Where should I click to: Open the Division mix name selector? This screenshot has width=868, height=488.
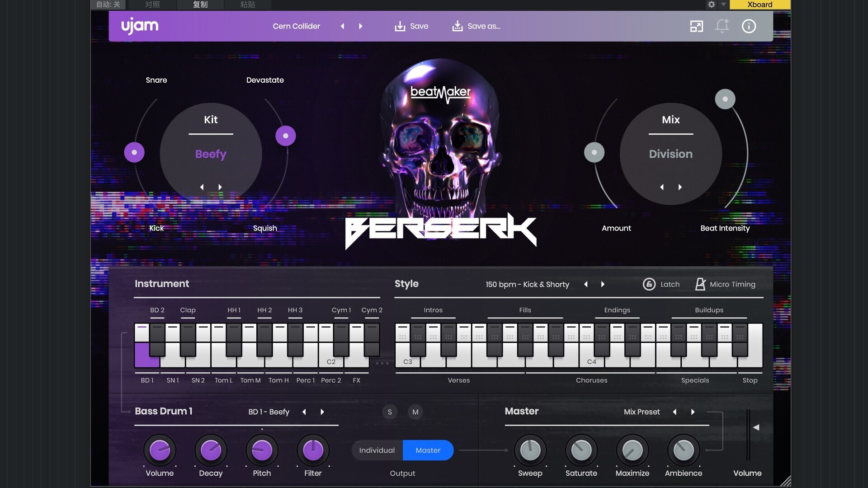tap(671, 154)
